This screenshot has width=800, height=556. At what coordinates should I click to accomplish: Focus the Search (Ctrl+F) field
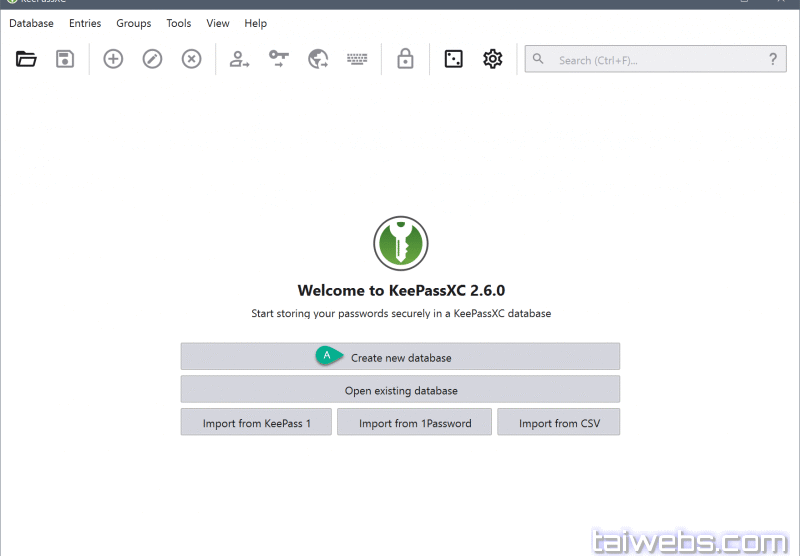tap(655, 59)
